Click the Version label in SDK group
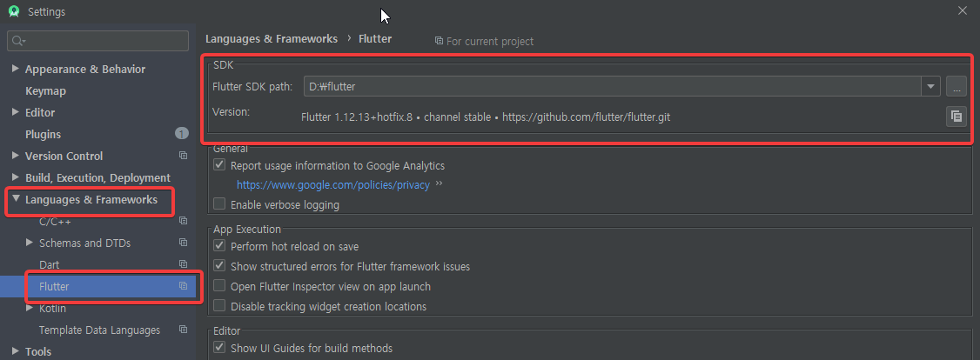 231,111
